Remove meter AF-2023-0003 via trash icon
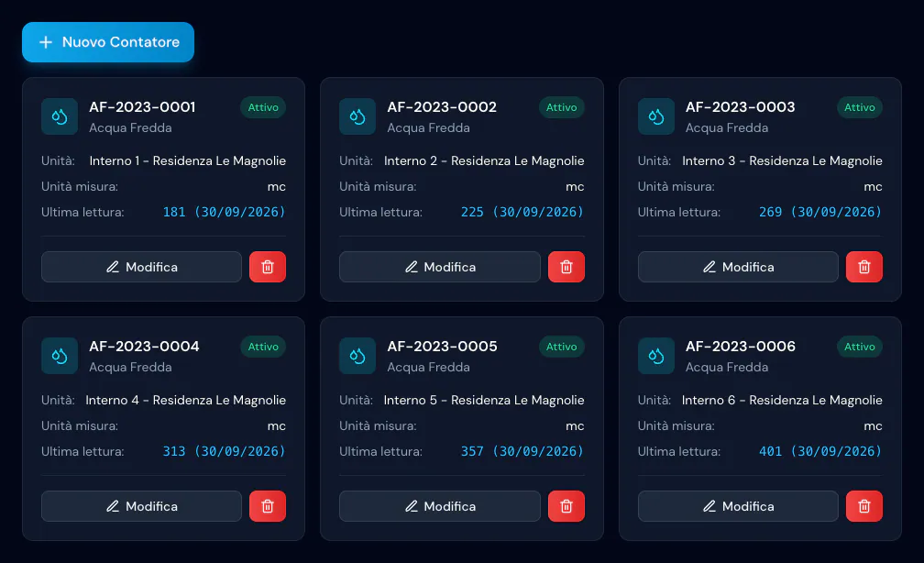The height and width of the screenshot is (563, 924). pyautogui.click(x=864, y=267)
